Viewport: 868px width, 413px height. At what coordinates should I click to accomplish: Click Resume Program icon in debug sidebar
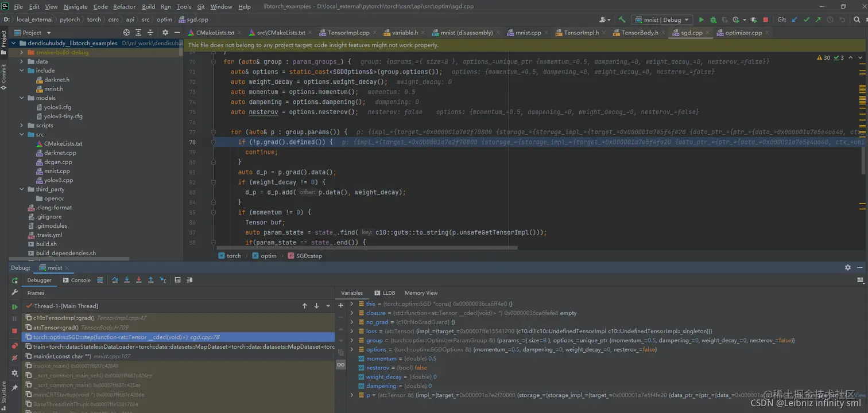(x=15, y=307)
